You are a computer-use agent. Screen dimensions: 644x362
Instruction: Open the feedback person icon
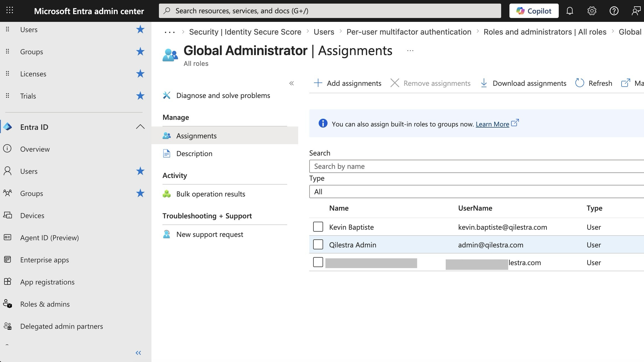(636, 11)
